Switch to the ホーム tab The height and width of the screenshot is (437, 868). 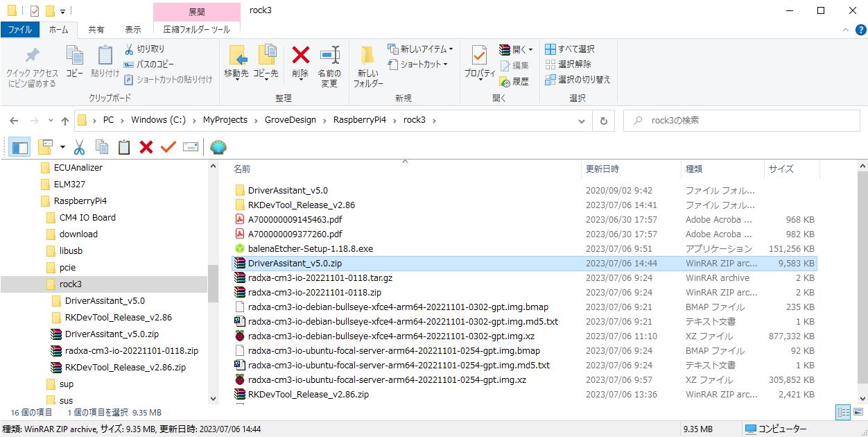pos(58,30)
